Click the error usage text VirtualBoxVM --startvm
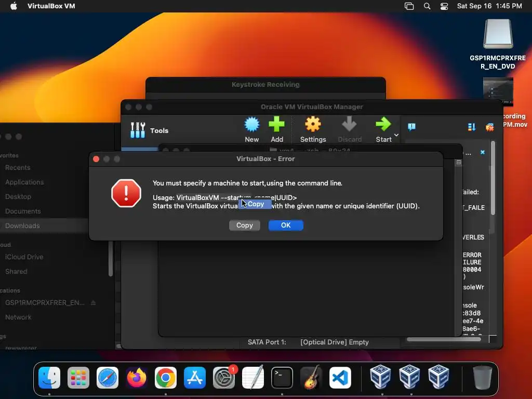Viewport: 532px width, 399px height. point(214,198)
